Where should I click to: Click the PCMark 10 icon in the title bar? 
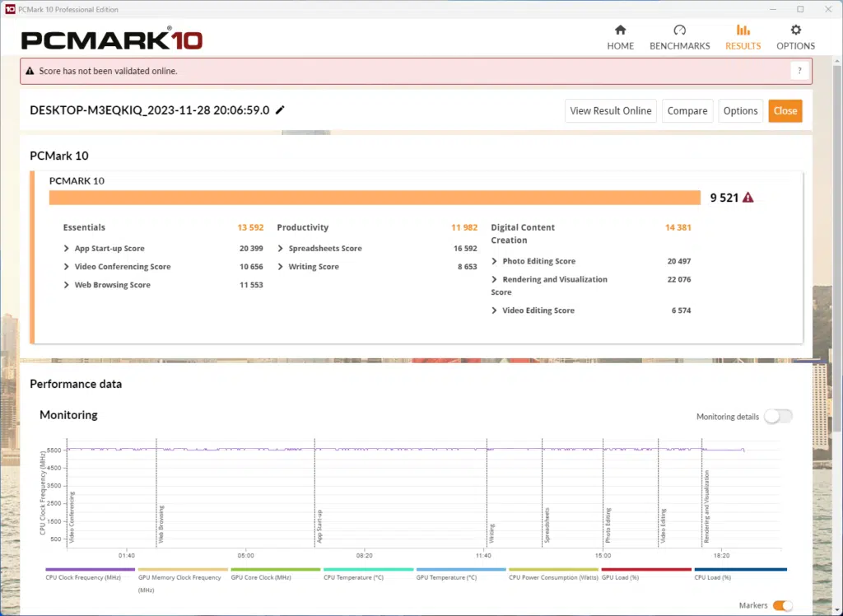[9, 9]
